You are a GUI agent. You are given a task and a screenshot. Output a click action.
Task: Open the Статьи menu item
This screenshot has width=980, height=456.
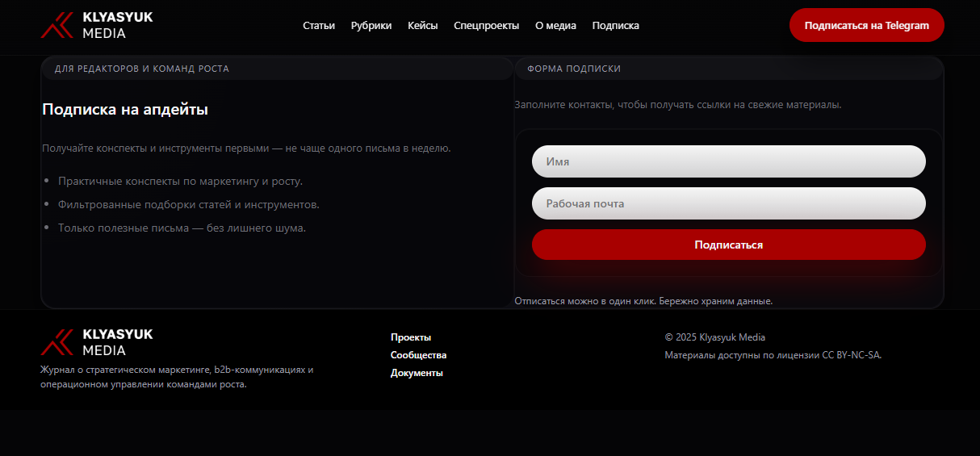point(319,26)
